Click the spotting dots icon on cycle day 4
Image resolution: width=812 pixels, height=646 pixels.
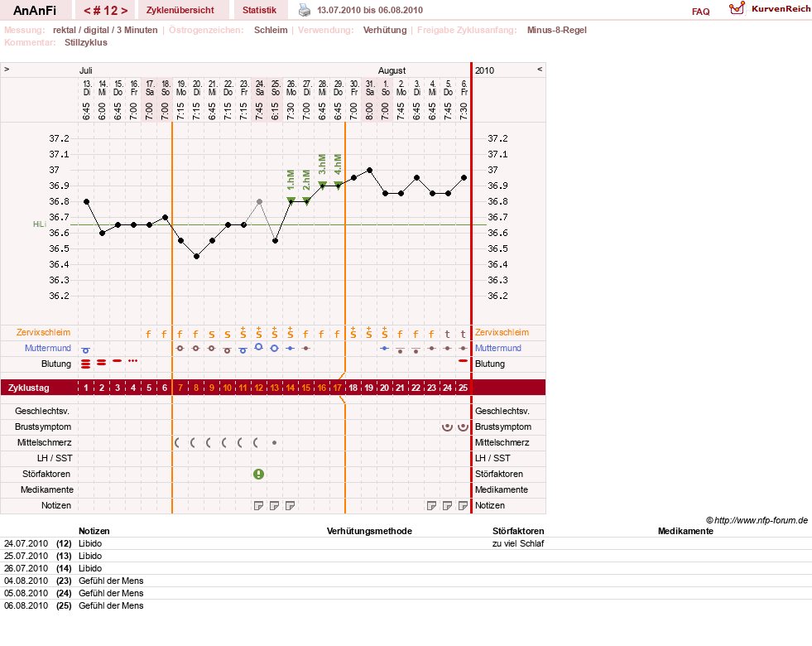(133, 360)
